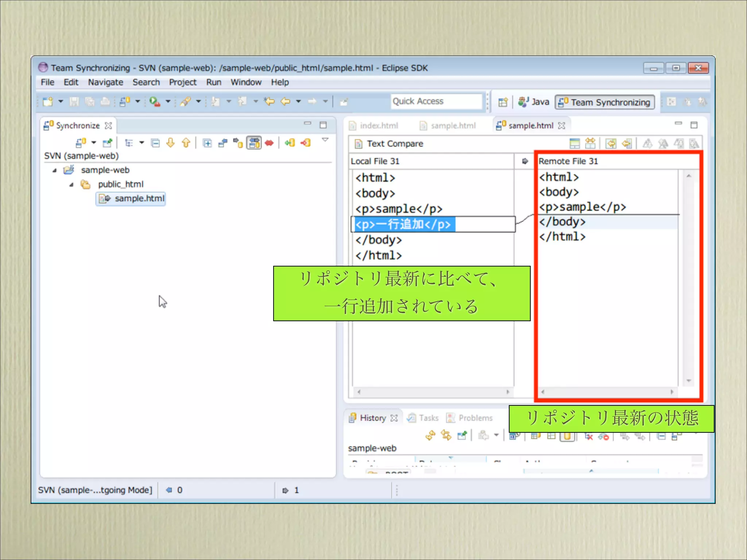Go to previous difference arrow in Synchronize view
Viewport: 747px width, 560px height.
point(186,143)
